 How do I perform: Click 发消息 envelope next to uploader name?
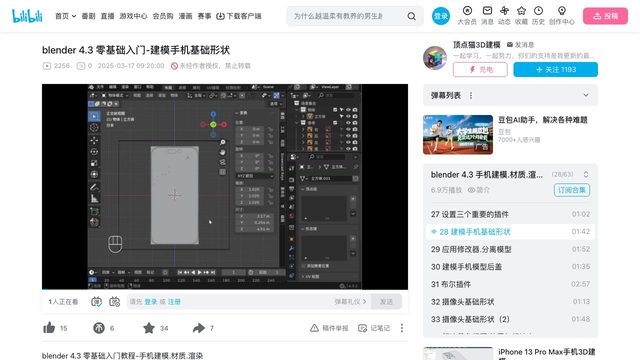[521, 44]
